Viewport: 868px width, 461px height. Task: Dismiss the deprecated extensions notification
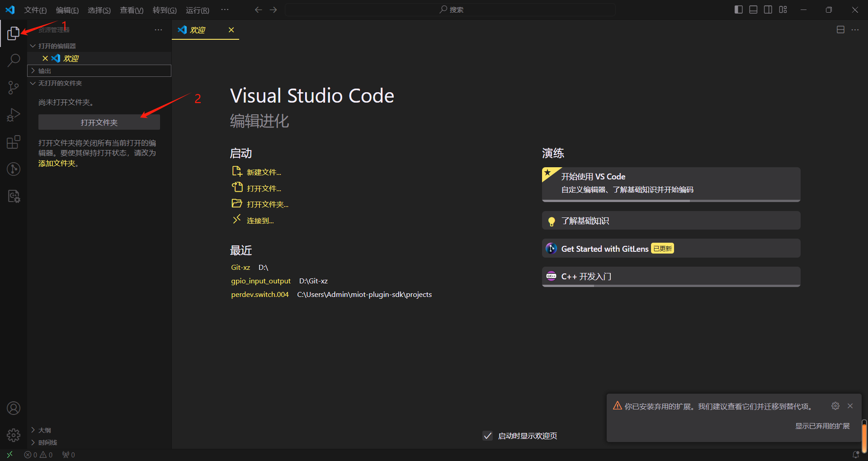[x=850, y=406]
